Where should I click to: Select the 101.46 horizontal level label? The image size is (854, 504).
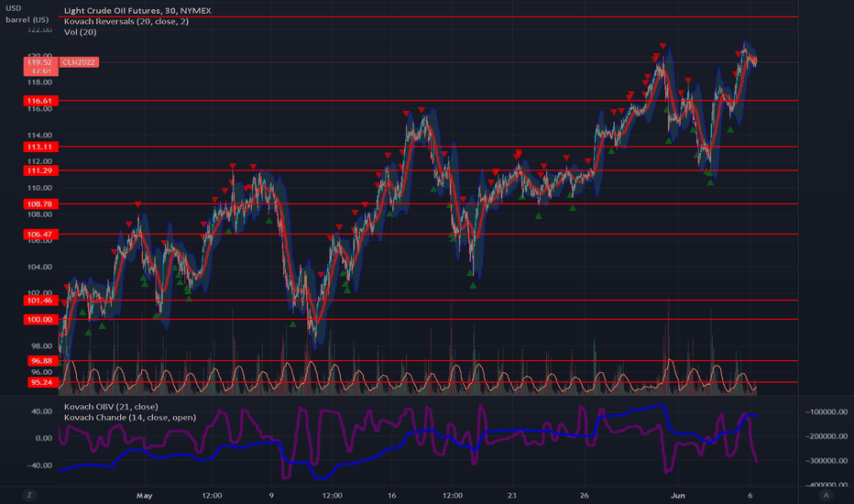pyautogui.click(x=41, y=301)
